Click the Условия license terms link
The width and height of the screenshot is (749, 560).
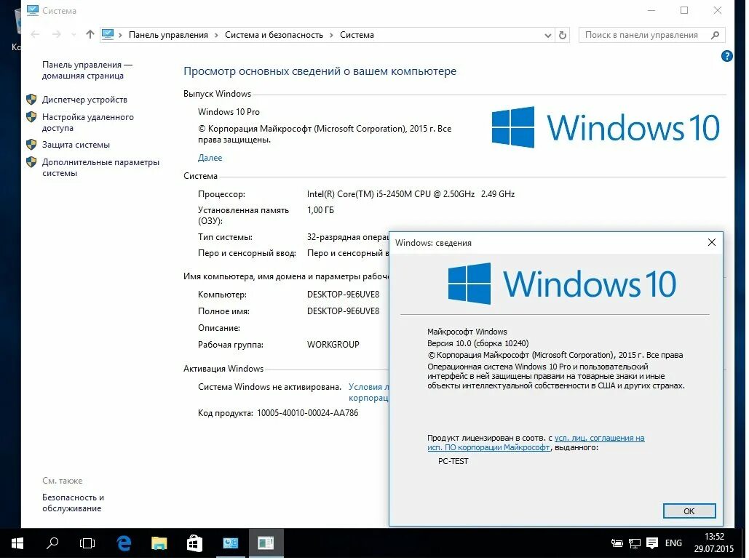(x=368, y=393)
